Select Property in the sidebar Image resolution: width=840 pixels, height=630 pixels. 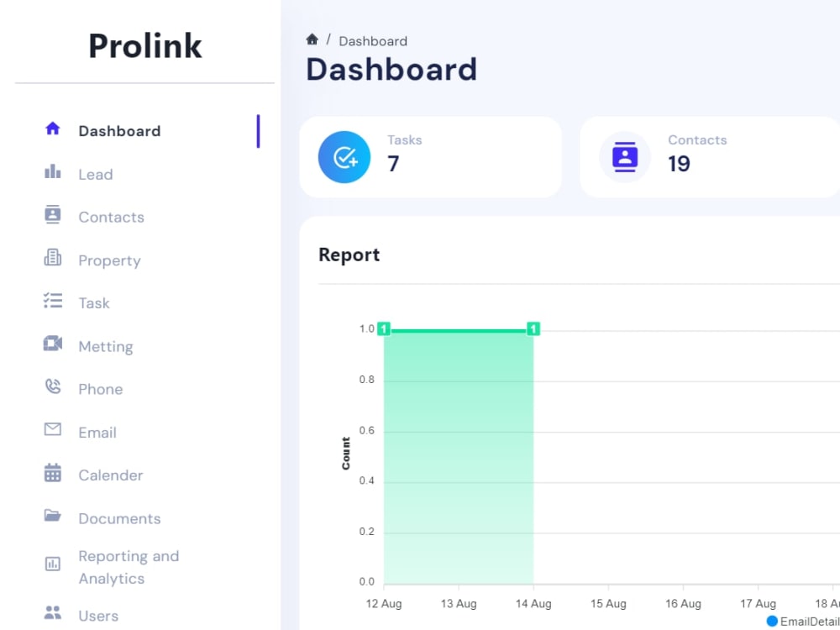click(x=110, y=261)
